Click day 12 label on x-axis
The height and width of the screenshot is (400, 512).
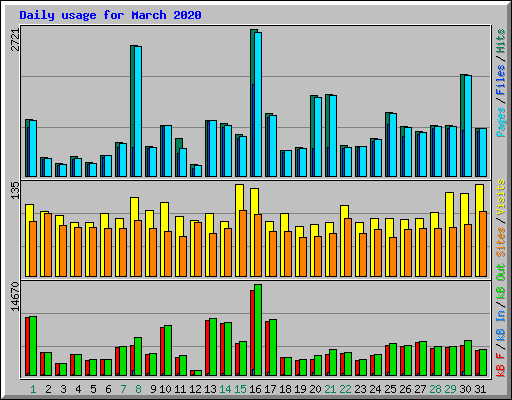(x=195, y=389)
